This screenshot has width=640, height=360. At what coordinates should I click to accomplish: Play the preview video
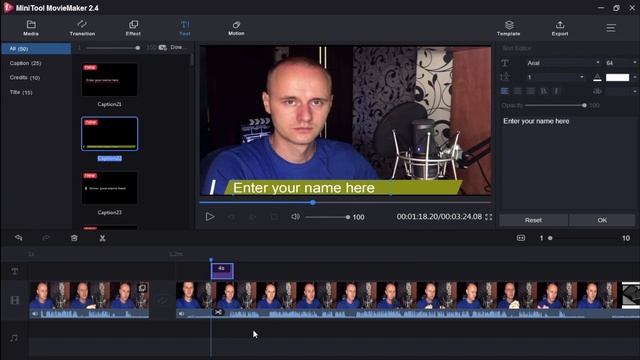[210, 217]
